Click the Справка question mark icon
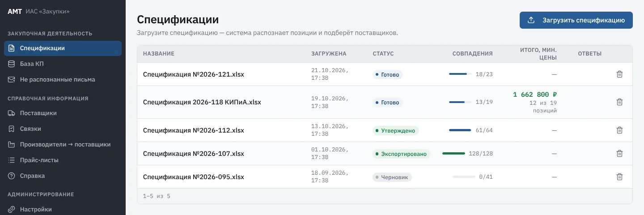Image resolution: width=644 pixels, height=215 pixels. coord(12,176)
